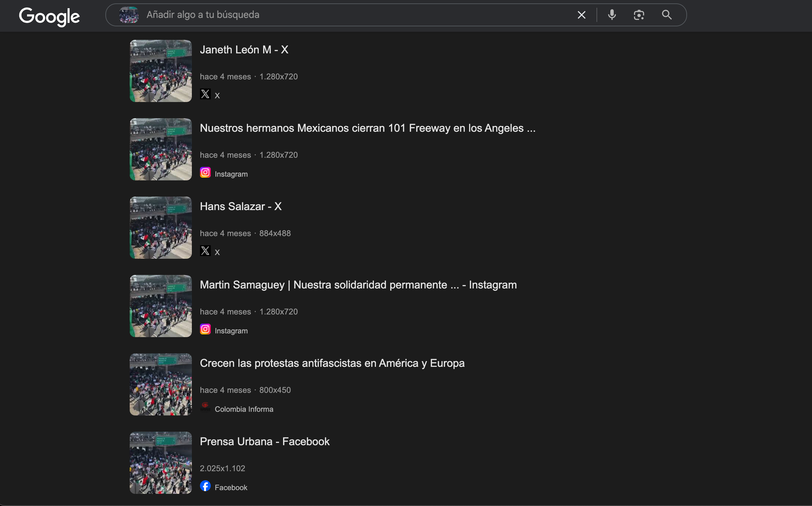Open thumbnail of Colombia Informa protest image
Viewport: 812px width, 506px height.
161,384
